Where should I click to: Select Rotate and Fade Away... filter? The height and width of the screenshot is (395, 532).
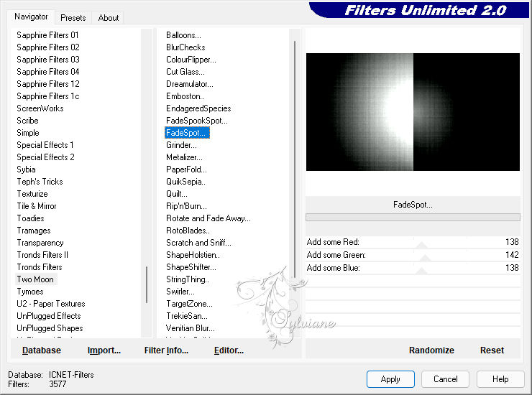pos(208,218)
